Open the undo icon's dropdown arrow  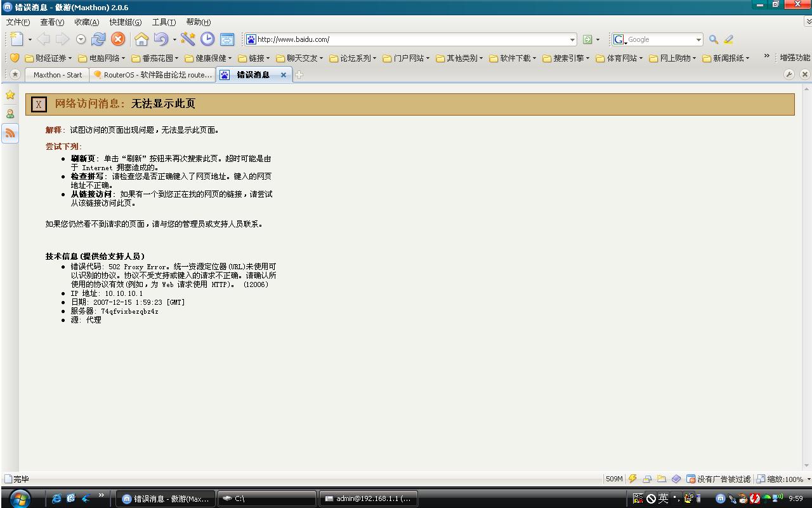click(174, 40)
